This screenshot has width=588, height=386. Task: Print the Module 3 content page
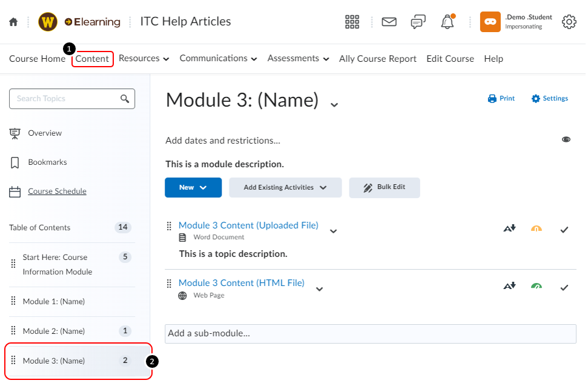(501, 98)
